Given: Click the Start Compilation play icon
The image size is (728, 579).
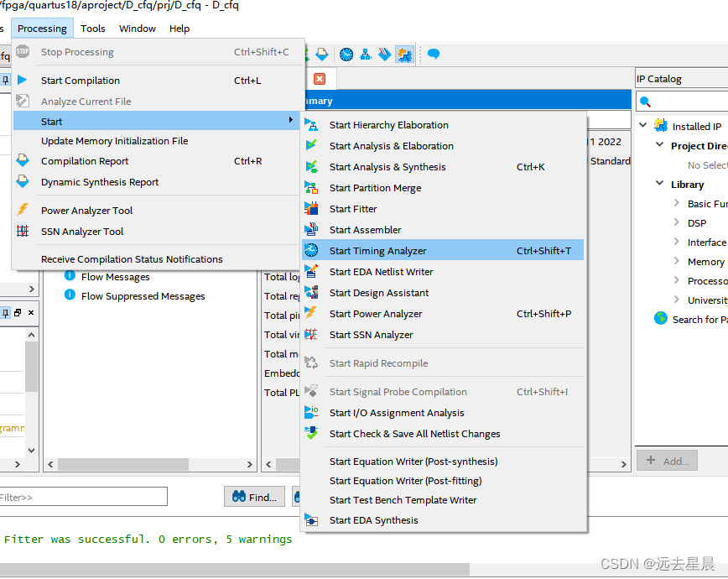Looking at the screenshot, I should point(23,80).
